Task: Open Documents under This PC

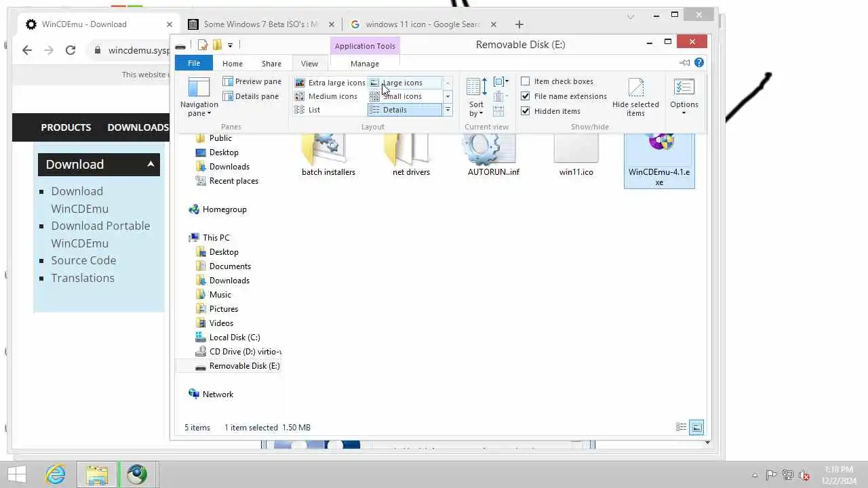Action: [x=230, y=266]
